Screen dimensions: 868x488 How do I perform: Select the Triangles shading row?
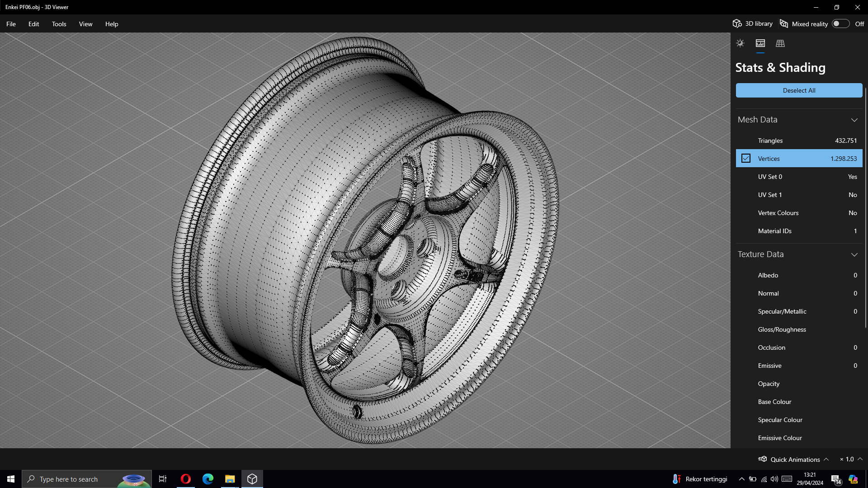[x=799, y=141]
